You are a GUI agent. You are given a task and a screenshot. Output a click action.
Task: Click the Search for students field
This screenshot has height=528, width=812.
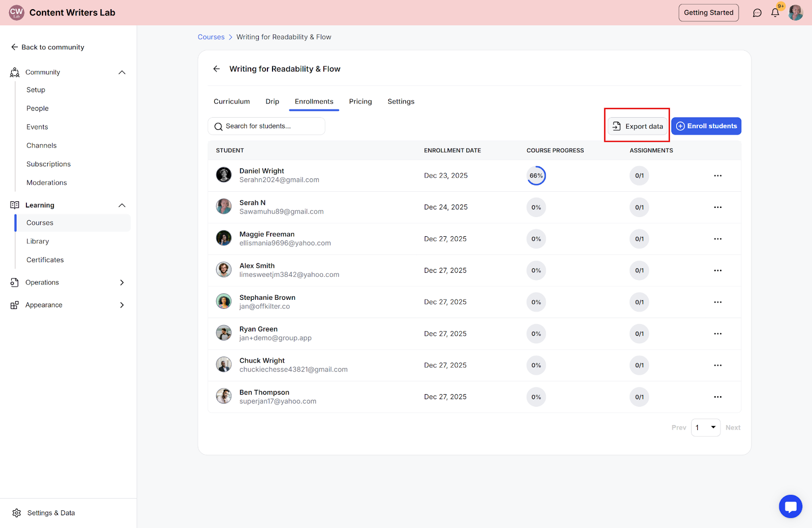(x=266, y=126)
